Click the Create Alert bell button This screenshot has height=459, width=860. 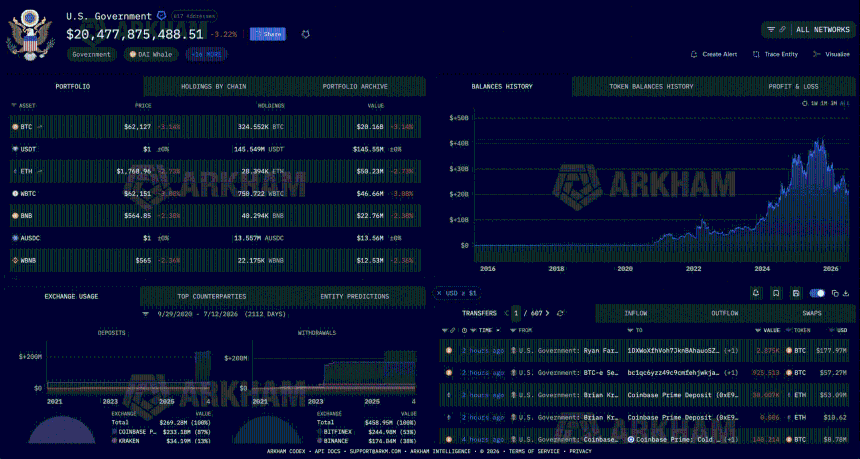714,54
